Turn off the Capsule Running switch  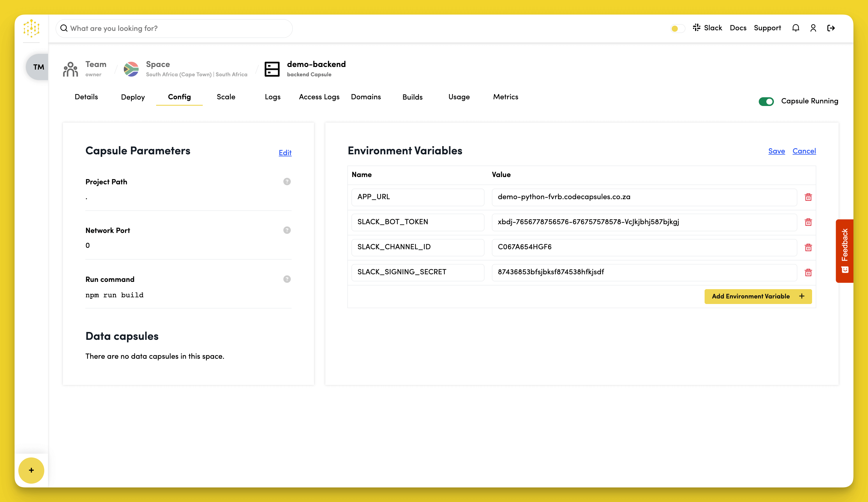766,101
